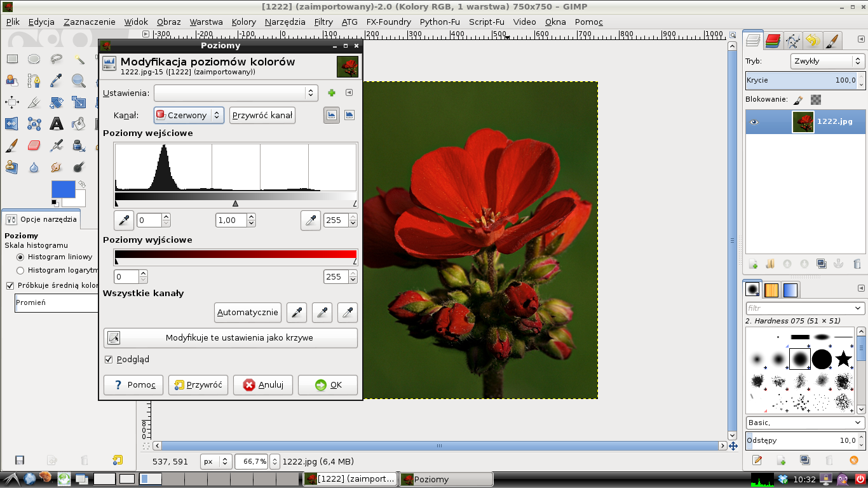This screenshot has height=488, width=868.
Task: Open the Kolory menu
Action: 243,22
